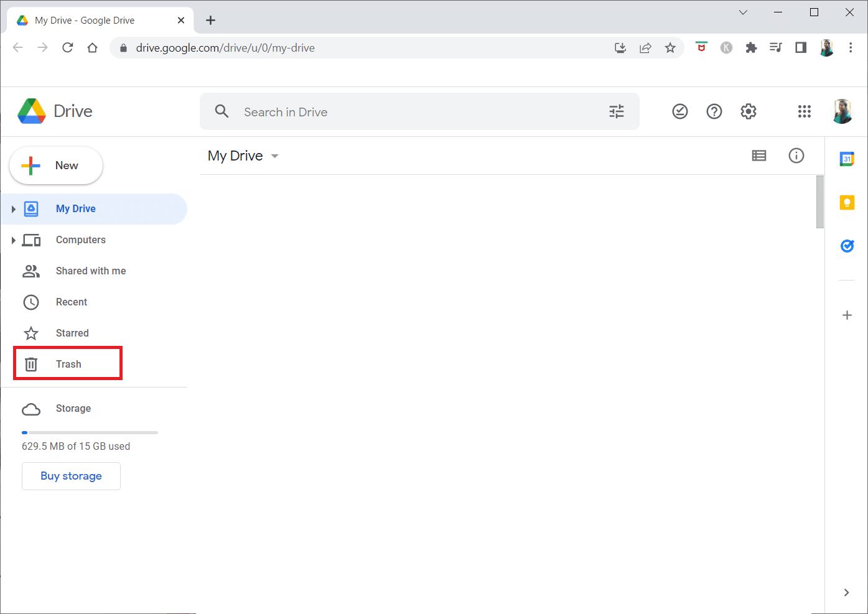Open the Google account avatar in Drive
The image size is (868, 614).
tap(842, 111)
